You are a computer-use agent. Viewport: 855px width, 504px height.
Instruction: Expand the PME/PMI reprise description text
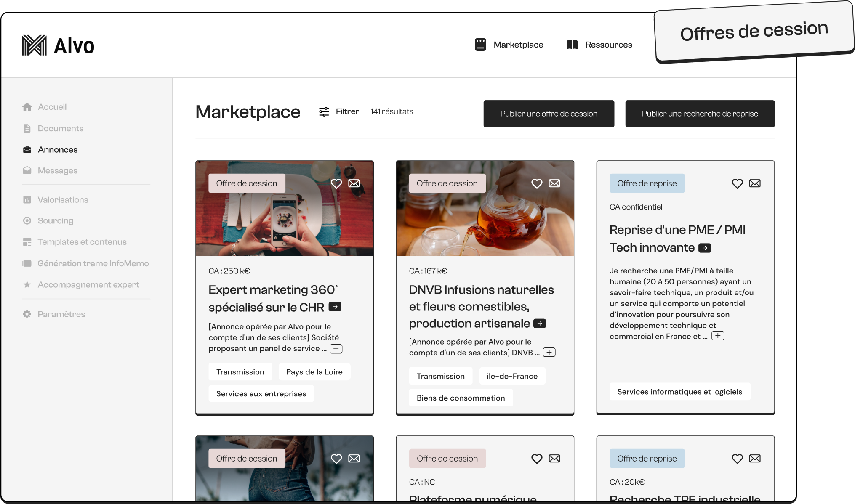point(718,336)
